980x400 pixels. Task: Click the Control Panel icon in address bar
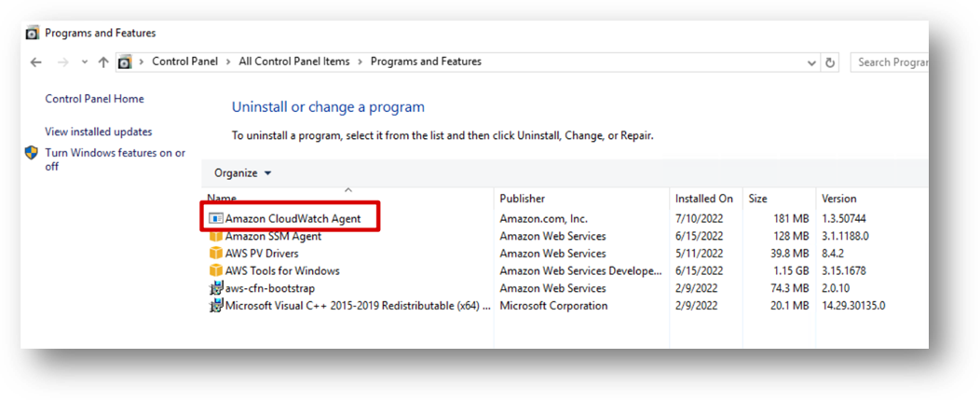tap(125, 62)
